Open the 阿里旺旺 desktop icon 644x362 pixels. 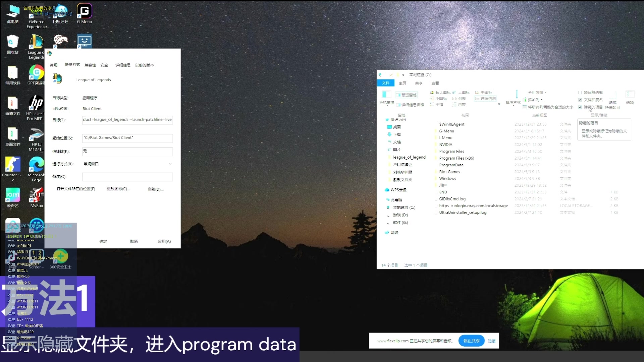[60, 14]
